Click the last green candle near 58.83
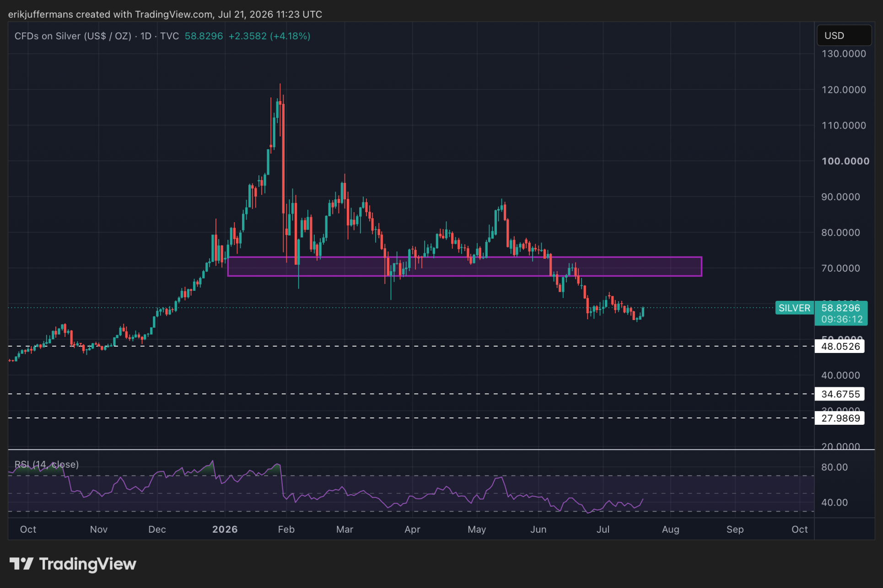 coord(643,312)
